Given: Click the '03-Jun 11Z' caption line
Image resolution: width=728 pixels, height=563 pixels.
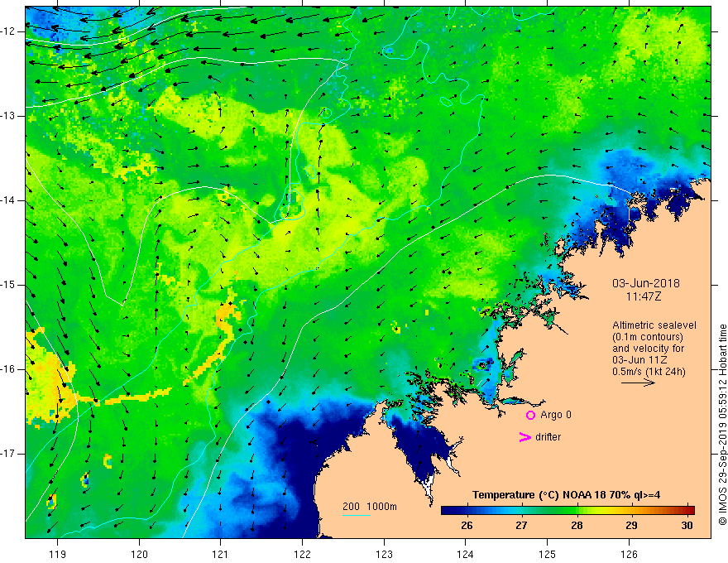Looking at the screenshot, I should (x=639, y=360).
